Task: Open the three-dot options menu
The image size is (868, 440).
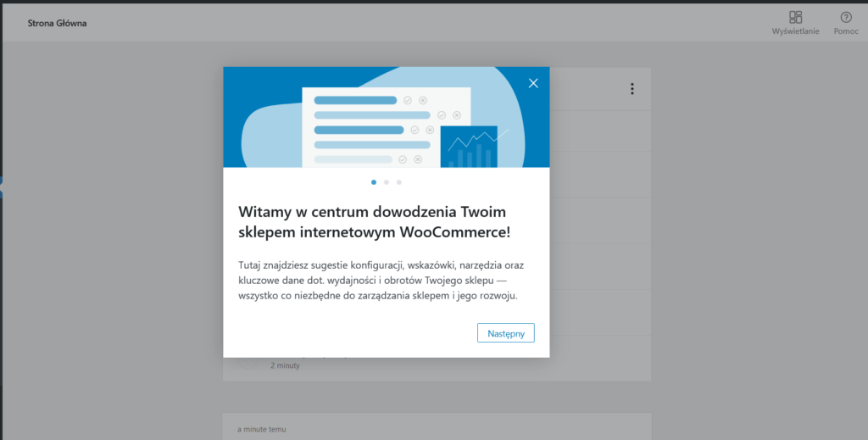Action: [x=632, y=88]
